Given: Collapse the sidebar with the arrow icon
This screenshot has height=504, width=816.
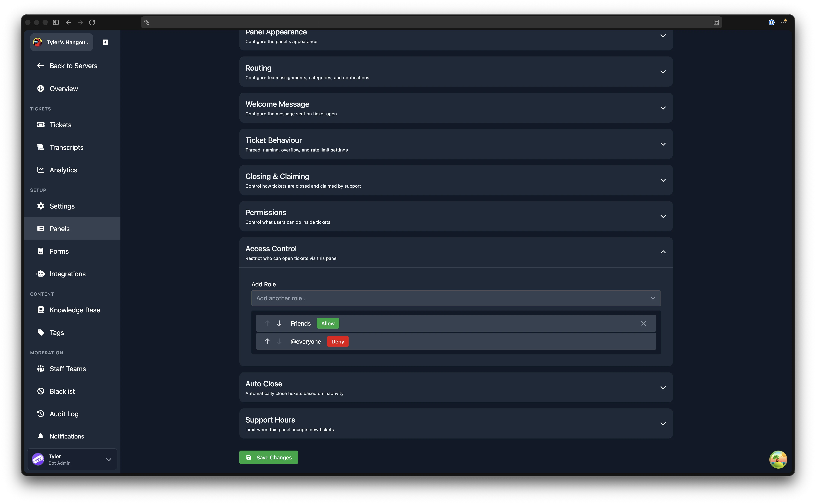Looking at the screenshot, I should click(x=105, y=42).
